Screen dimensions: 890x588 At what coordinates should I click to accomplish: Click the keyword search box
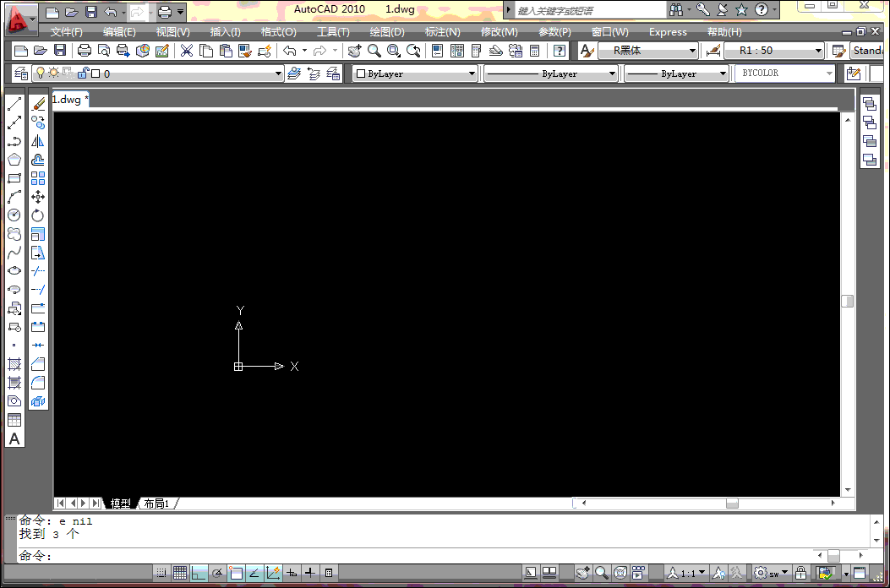(x=592, y=10)
